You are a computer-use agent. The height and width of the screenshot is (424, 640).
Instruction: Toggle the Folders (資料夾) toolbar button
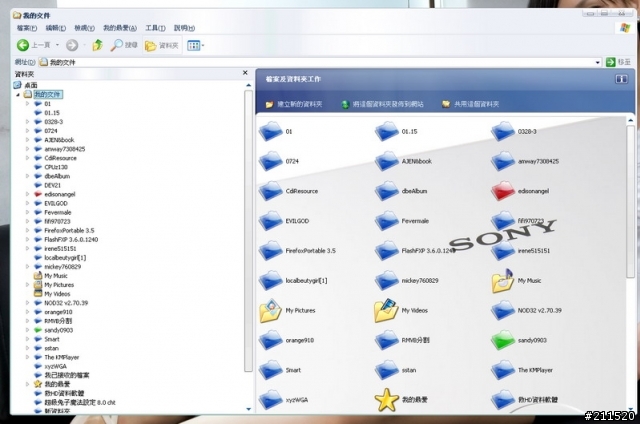[162, 45]
